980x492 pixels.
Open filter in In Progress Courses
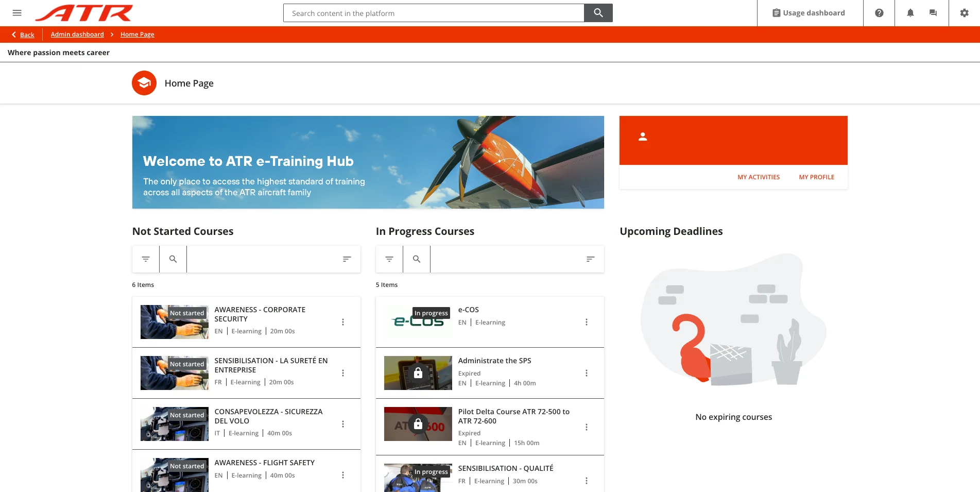(x=389, y=259)
